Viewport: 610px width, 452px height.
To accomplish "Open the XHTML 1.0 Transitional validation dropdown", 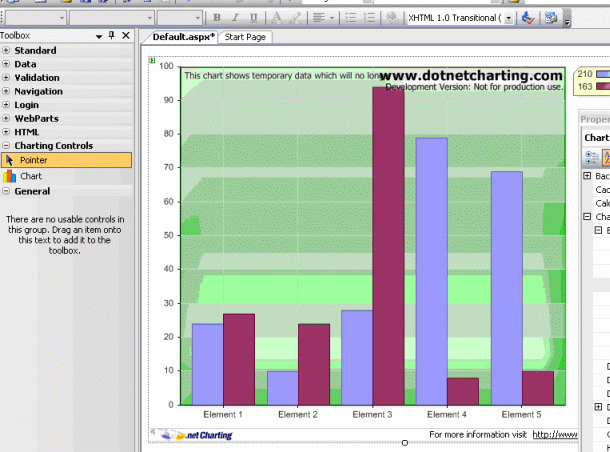I will (x=508, y=18).
